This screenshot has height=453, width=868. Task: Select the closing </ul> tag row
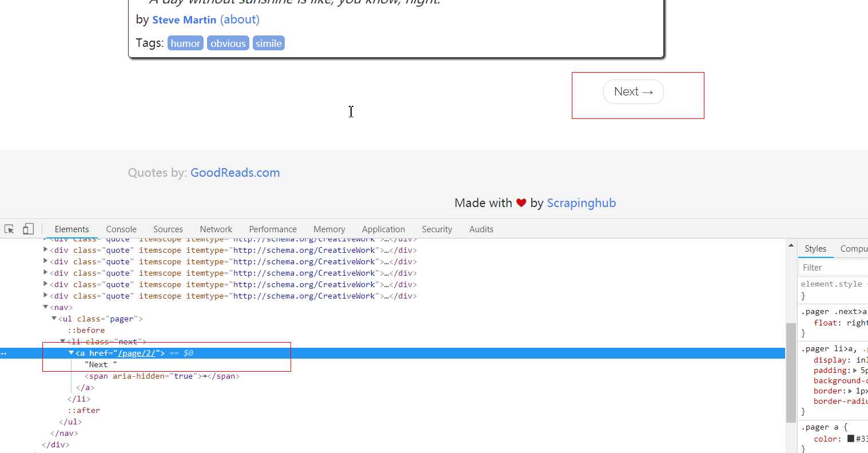(x=70, y=422)
